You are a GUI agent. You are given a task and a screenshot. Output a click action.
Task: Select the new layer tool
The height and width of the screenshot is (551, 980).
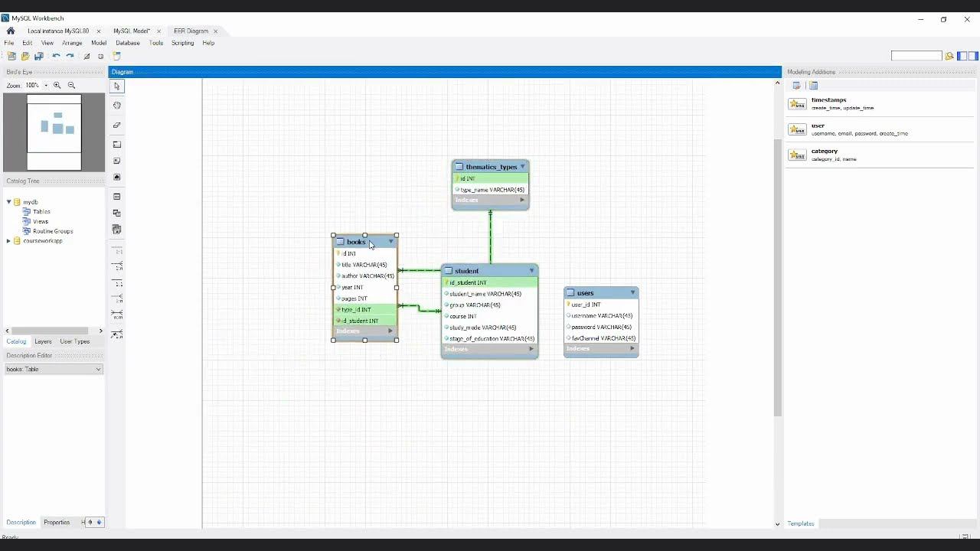pyautogui.click(x=117, y=144)
